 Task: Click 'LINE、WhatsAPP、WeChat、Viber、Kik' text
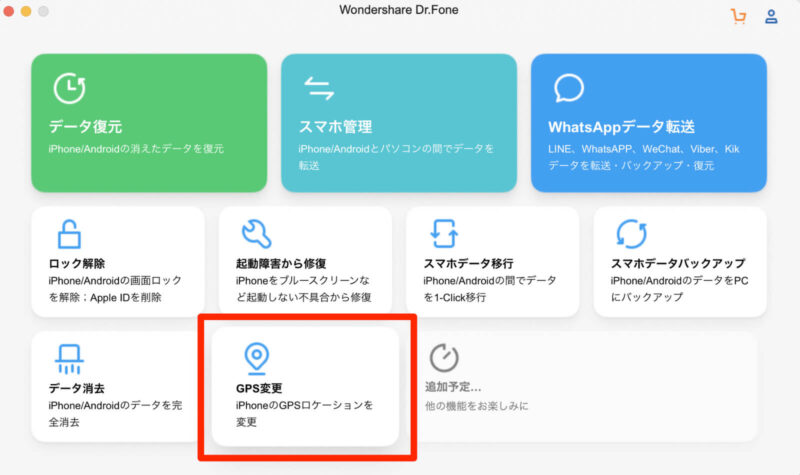coord(643,149)
